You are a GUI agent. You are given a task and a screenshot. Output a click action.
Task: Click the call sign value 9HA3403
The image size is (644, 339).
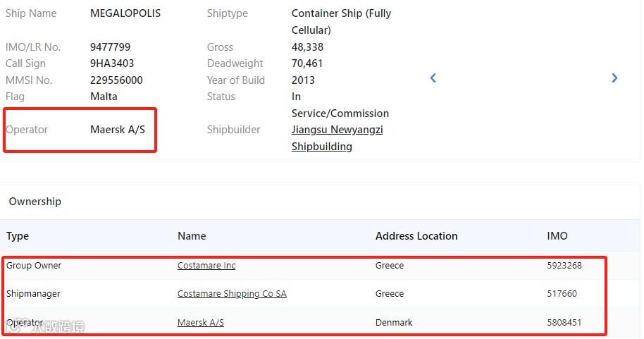click(112, 63)
